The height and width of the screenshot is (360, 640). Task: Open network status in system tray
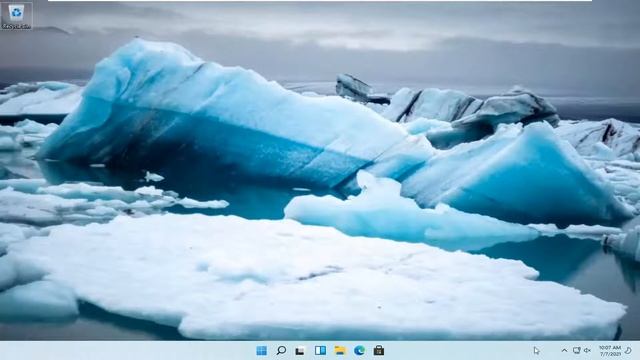[x=576, y=351]
